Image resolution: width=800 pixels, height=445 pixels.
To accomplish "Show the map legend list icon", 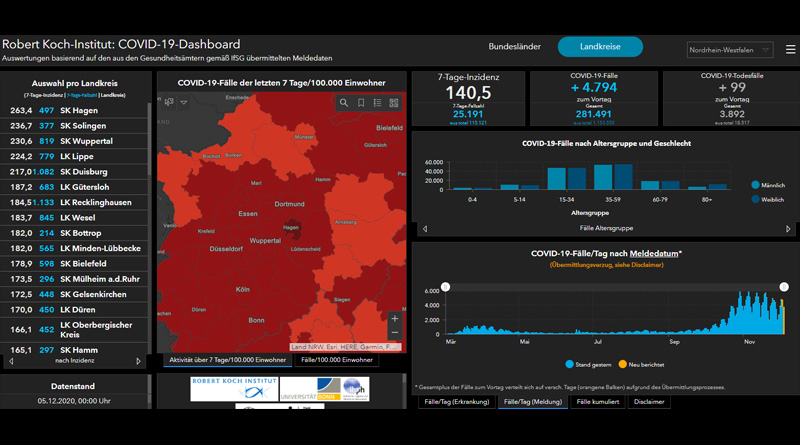I will pyautogui.click(x=377, y=103).
